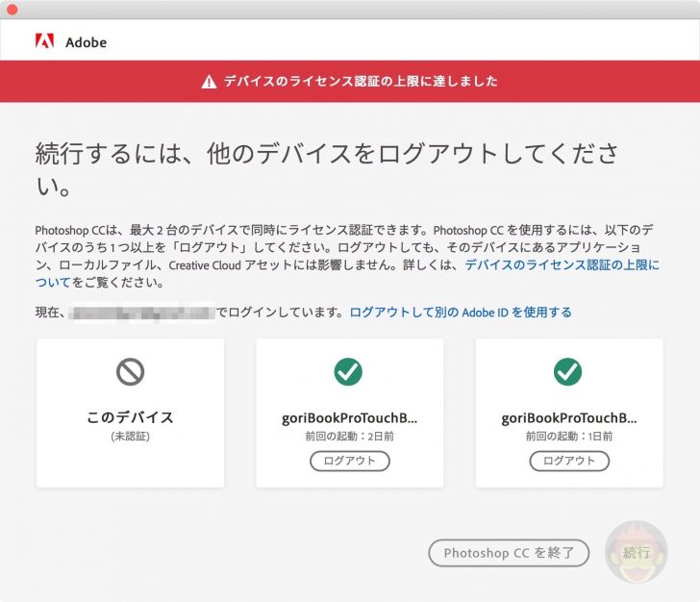
Task: Click the blocked icon on このデバイス card
Action: pyautogui.click(x=131, y=371)
